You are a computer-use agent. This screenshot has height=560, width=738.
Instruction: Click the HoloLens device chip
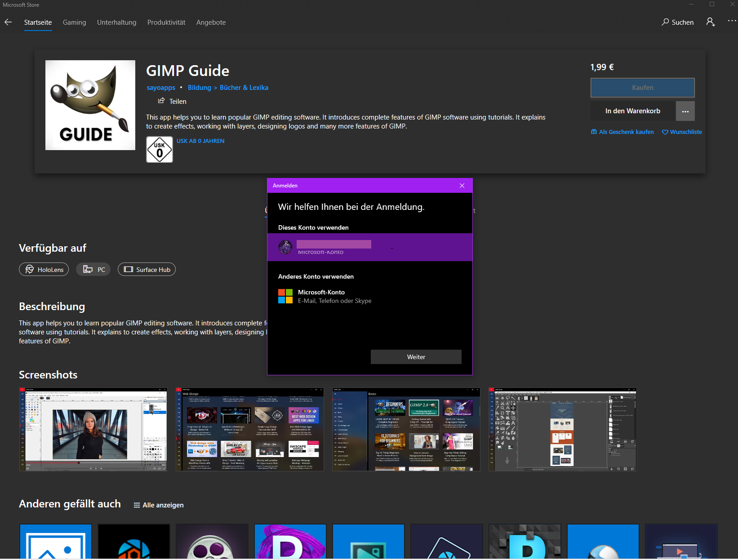(x=44, y=269)
